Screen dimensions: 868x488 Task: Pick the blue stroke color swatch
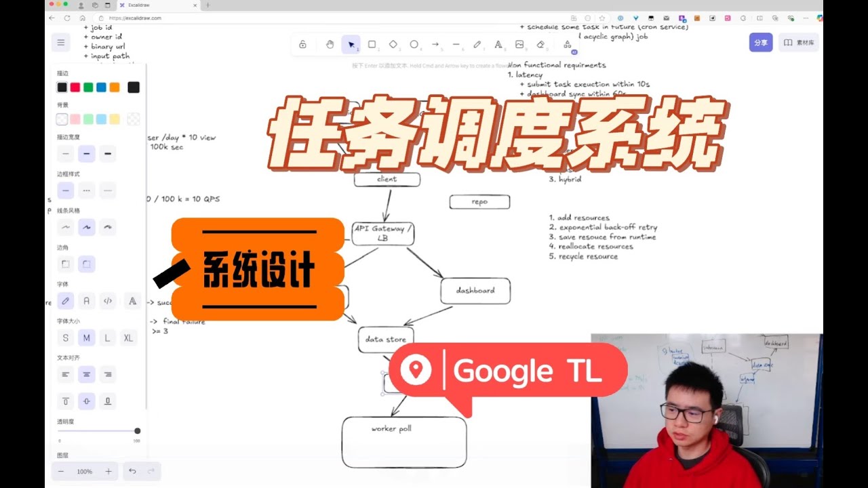pyautogui.click(x=101, y=87)
